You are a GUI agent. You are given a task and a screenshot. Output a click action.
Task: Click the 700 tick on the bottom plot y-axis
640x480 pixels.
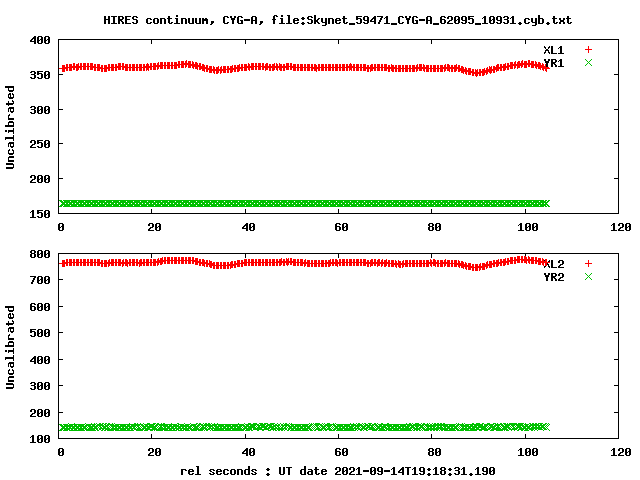40,280
